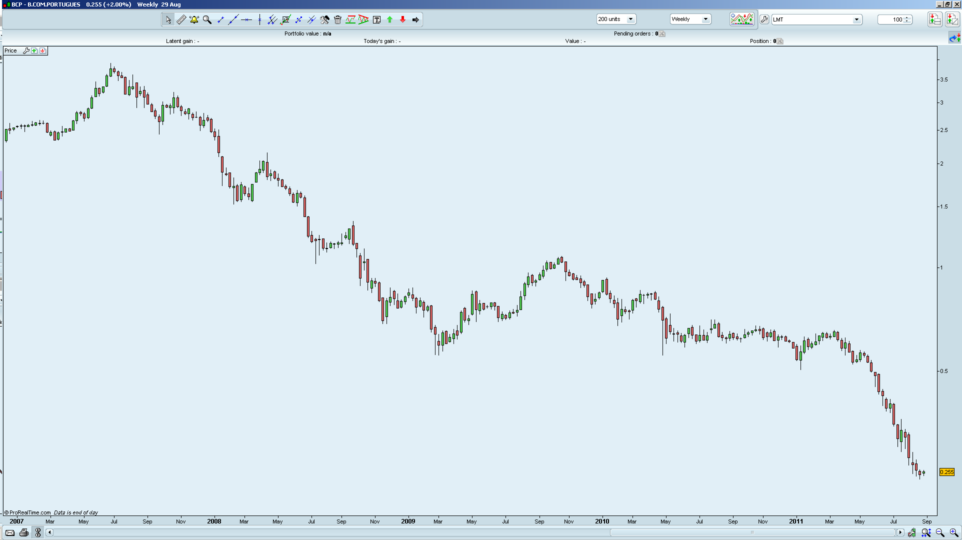Viewport: 962px width, 540px height.
Task: Select the cursor pointer tool
Action: 167,20
